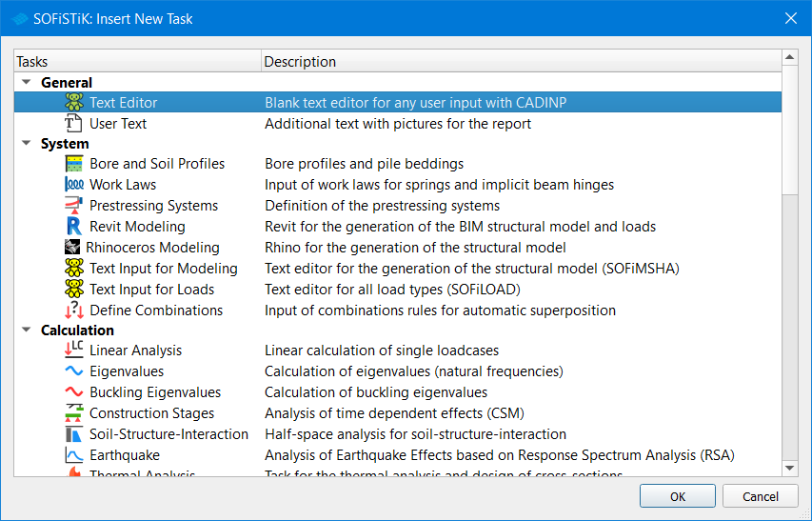Choose Text Input for Loads task
The image size is (812, 521).
(x=151, y=290)
